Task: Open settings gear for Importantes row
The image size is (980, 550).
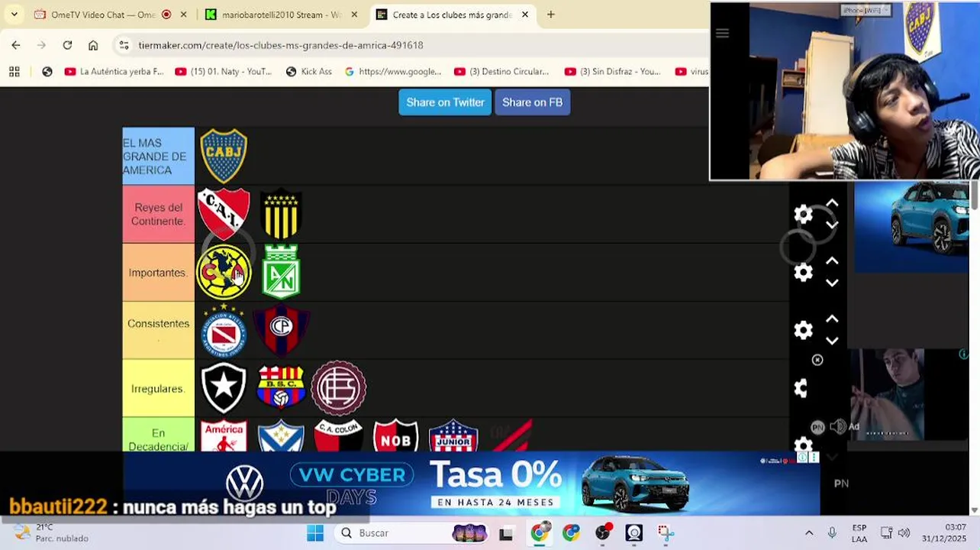Action: coord(803,273)
